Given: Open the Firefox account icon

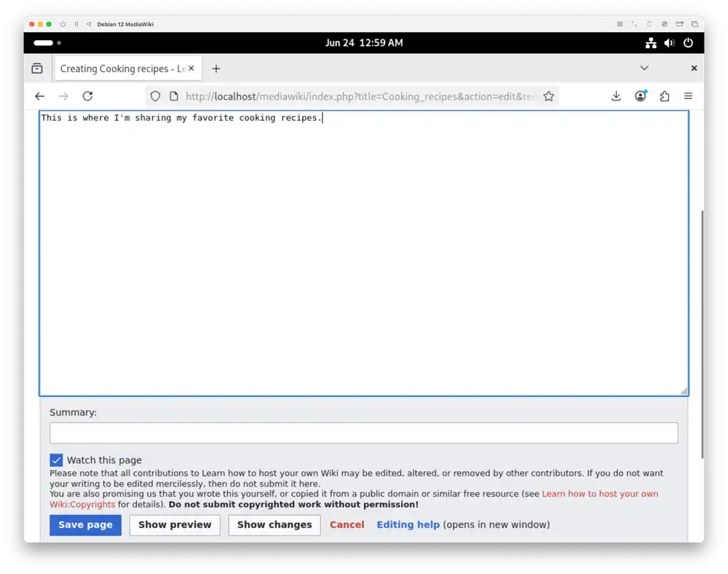Looking at the screenshot, I should 641,95.
